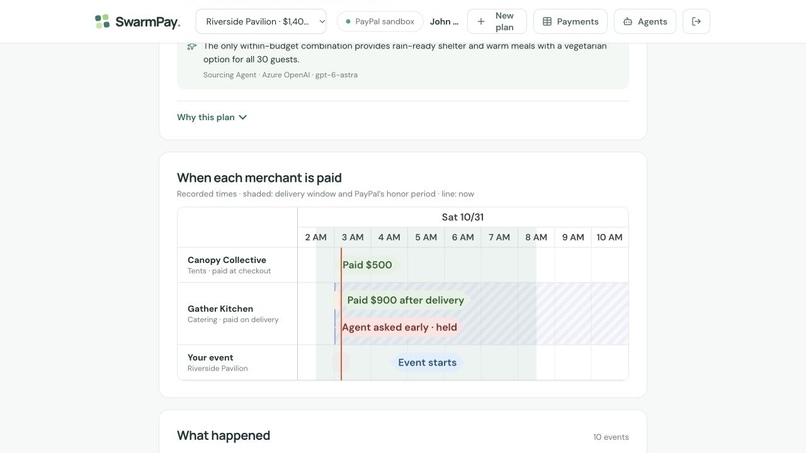Click the 10 events count

click(x=611, y=437)
